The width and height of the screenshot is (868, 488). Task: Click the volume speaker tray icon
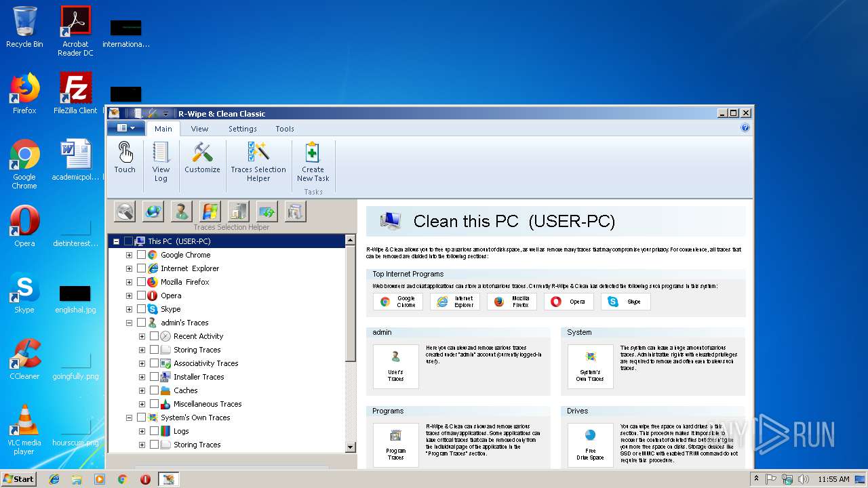[x=804, y=479]
